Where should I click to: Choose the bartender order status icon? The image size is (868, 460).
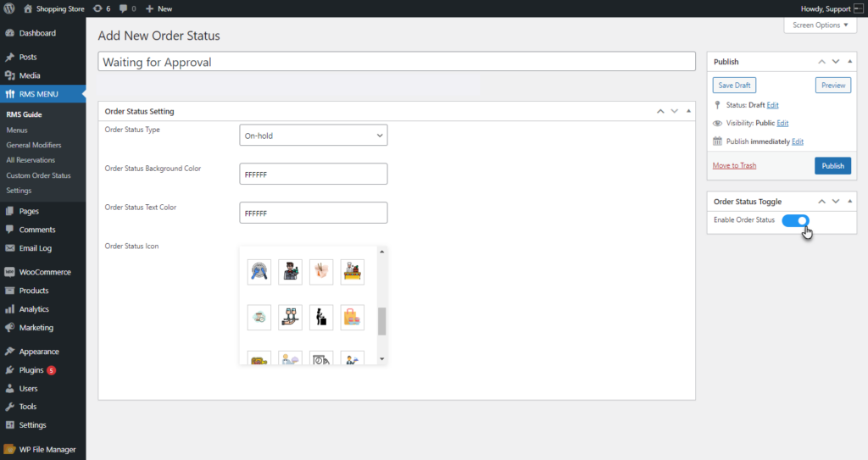(290, 272)
